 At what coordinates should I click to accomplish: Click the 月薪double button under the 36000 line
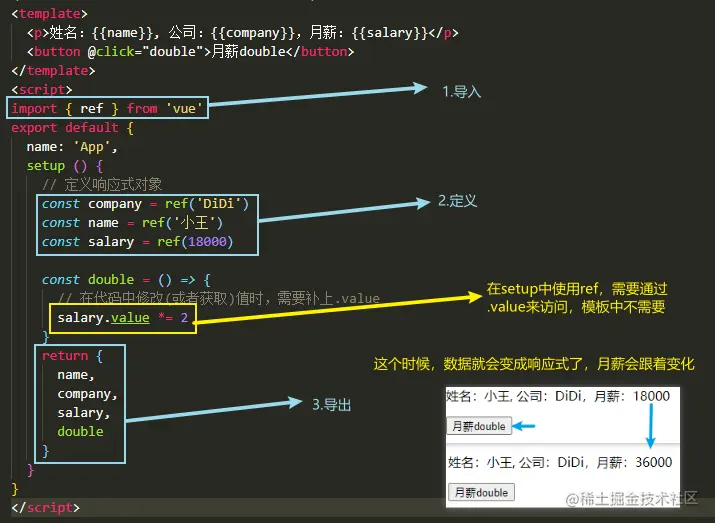482,492
